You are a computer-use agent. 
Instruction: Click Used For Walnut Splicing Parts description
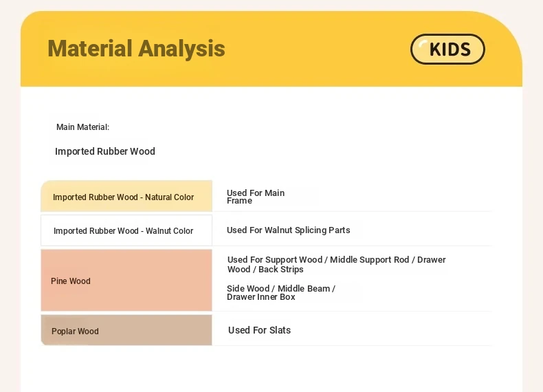click(289, 230)
